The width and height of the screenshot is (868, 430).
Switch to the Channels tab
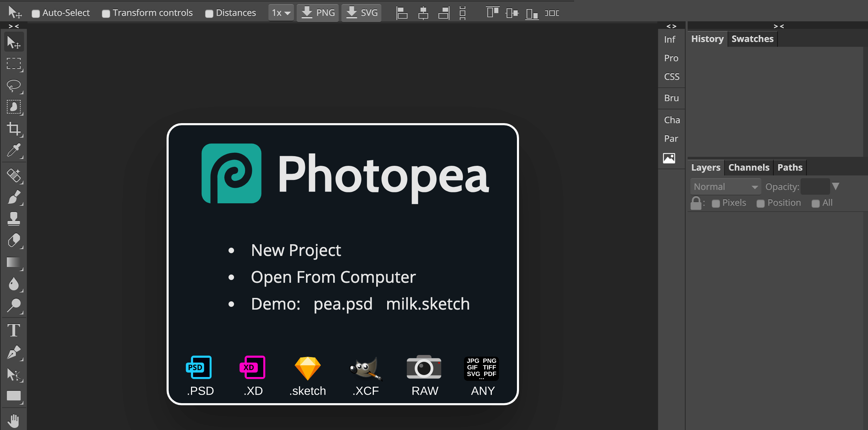tap(748, 167)
